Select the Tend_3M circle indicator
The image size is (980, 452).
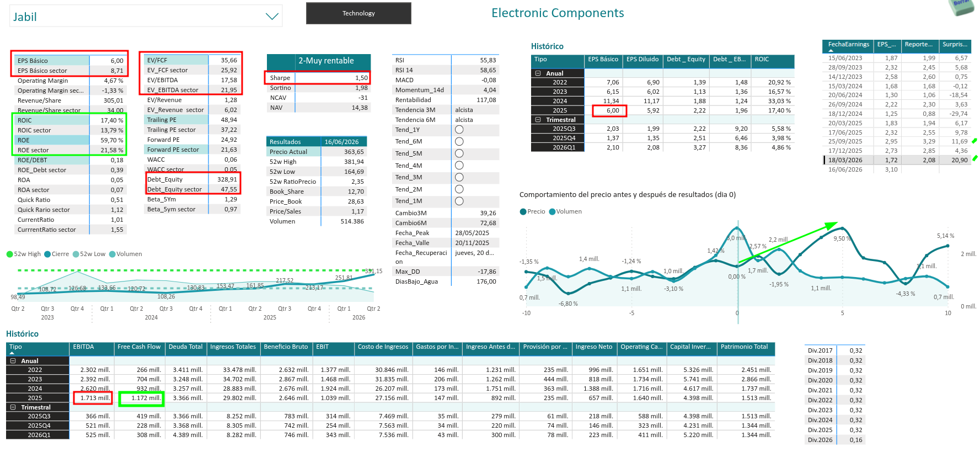pos(459,177)
